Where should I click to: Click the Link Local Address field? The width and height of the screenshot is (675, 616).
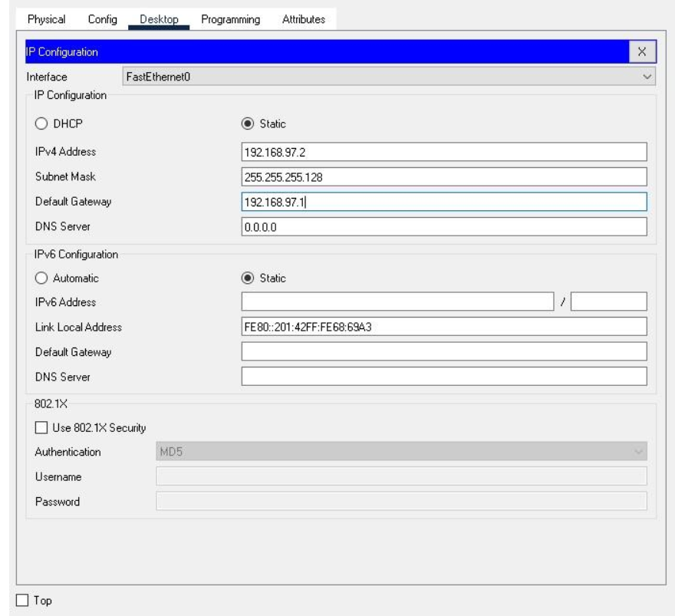click(x=443, y=327)
